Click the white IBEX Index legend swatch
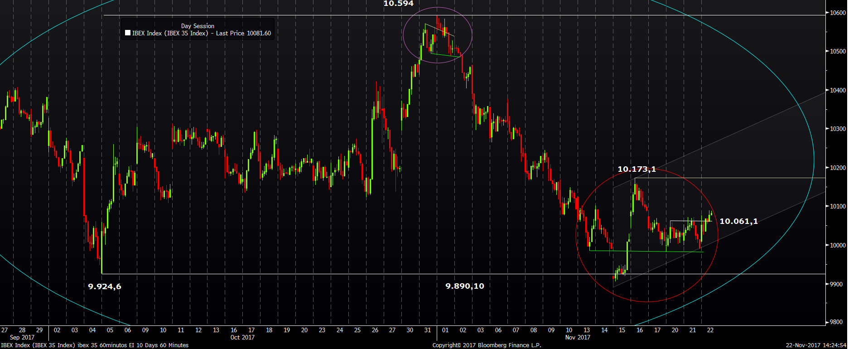Viewport: 868px width, 349px height. click(128, 33)
